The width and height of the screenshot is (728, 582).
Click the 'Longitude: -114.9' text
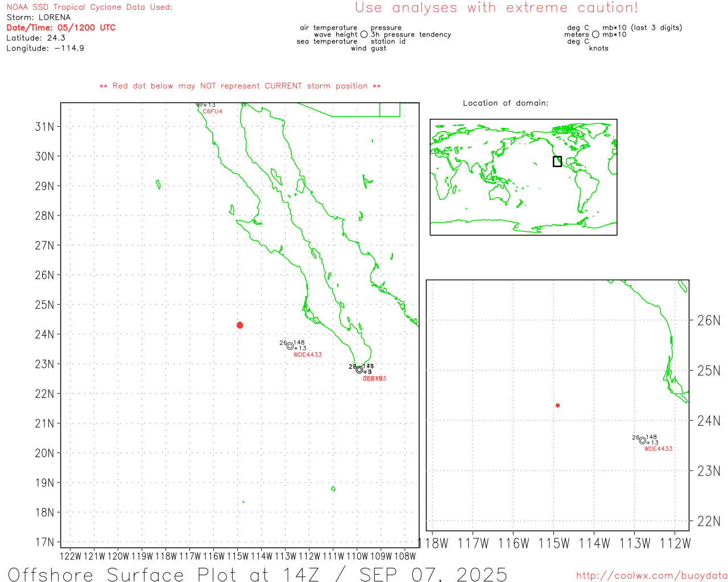point(45,48)
